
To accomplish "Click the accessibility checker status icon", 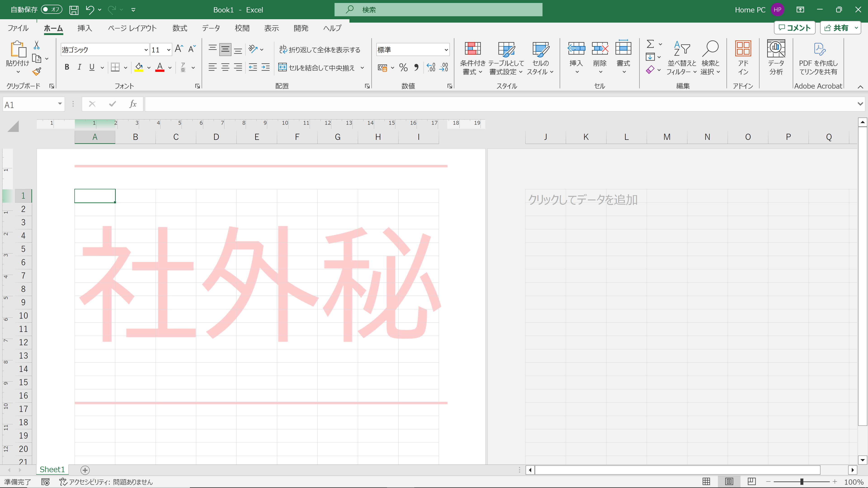I will click(63, 482).
